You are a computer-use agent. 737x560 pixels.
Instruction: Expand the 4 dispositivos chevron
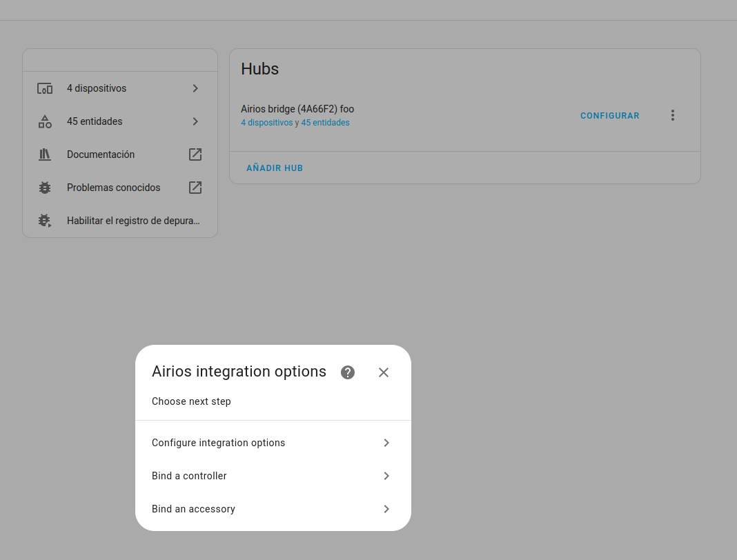coord(195,88)
